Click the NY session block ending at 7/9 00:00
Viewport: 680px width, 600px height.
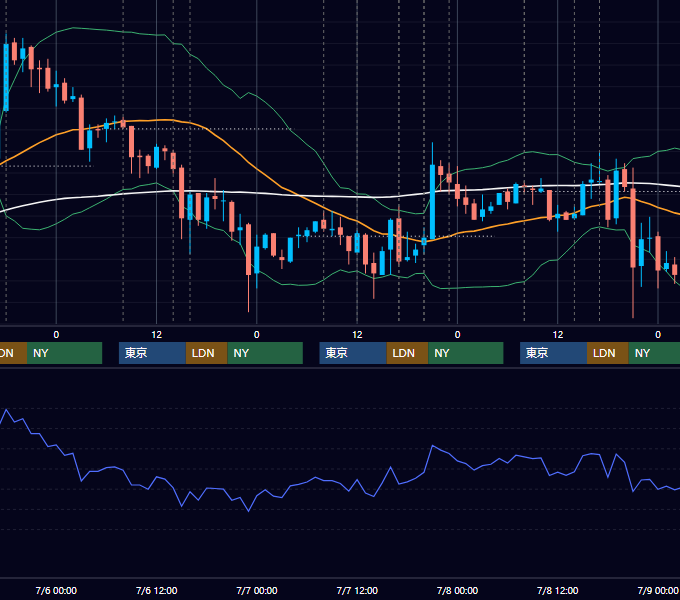[654, 353]
